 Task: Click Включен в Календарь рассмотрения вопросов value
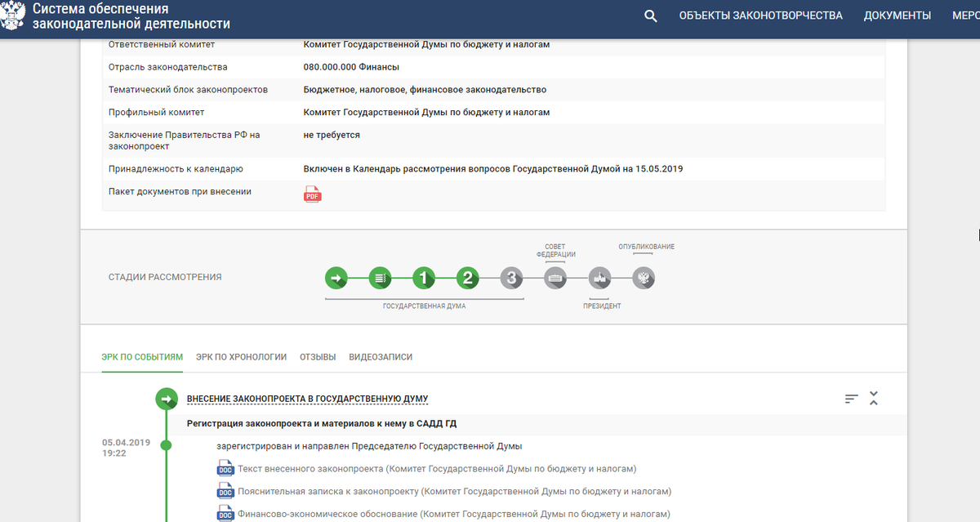click(x=493, y=169)
